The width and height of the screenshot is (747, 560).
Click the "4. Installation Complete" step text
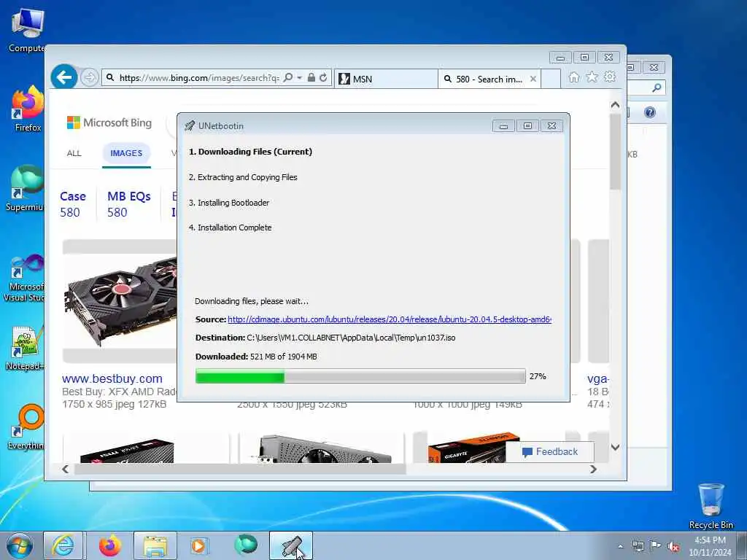click(x=230, y=227)
